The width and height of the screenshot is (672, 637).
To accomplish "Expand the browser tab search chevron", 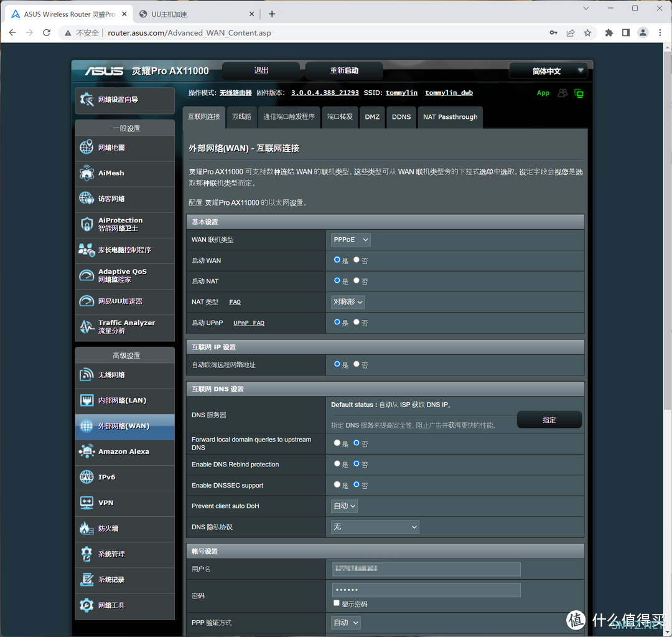I will (586, 8).
